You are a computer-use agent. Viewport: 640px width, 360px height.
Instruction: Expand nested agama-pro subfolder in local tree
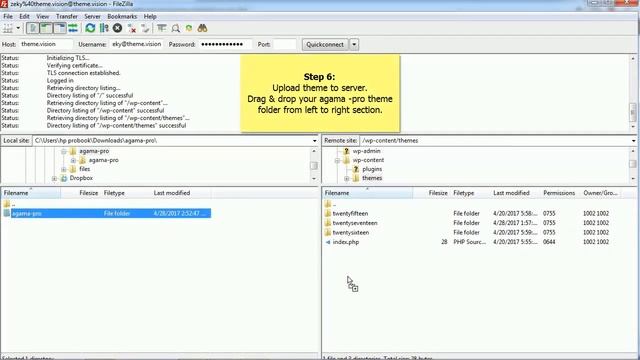click(x=73, y=160)
